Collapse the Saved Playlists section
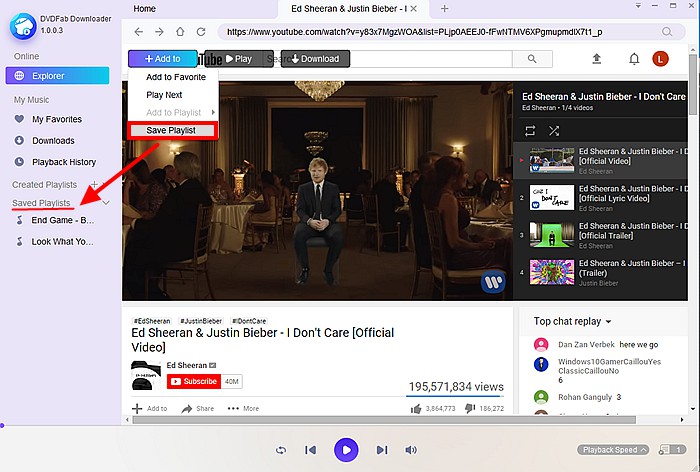Image resolution: width=700 pixels, height=472 pixels. coord(106,203)
